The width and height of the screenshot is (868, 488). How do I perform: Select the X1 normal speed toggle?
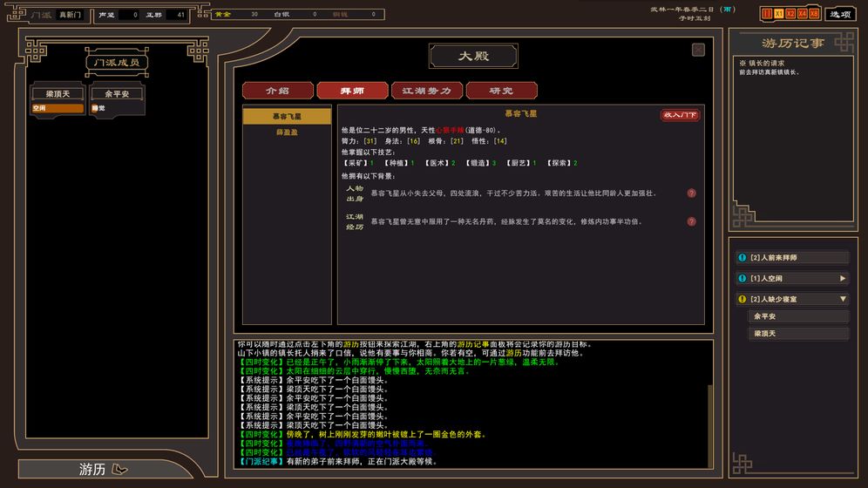pos(779,14)
